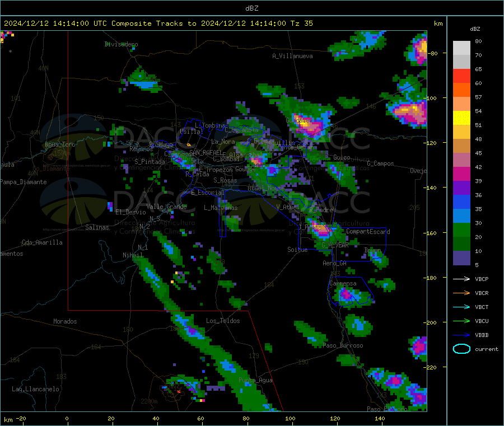Click the 'Pampa_Diamante' place label

point(24,182)
